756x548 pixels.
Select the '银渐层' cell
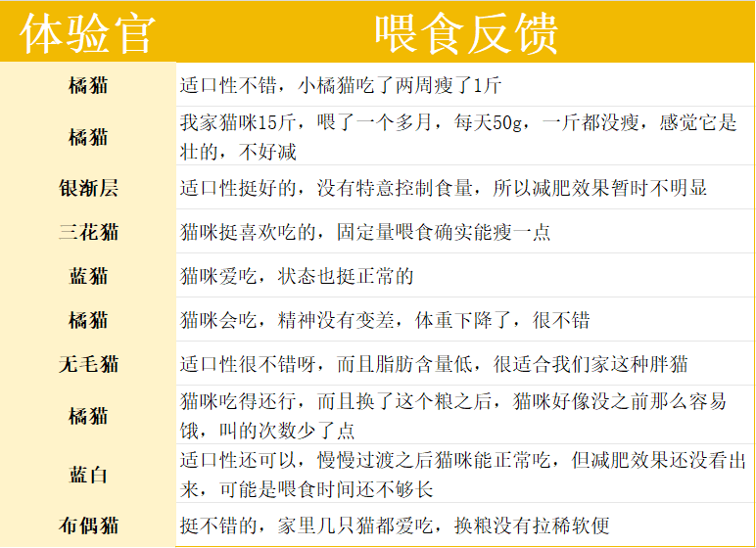(88, 188)
